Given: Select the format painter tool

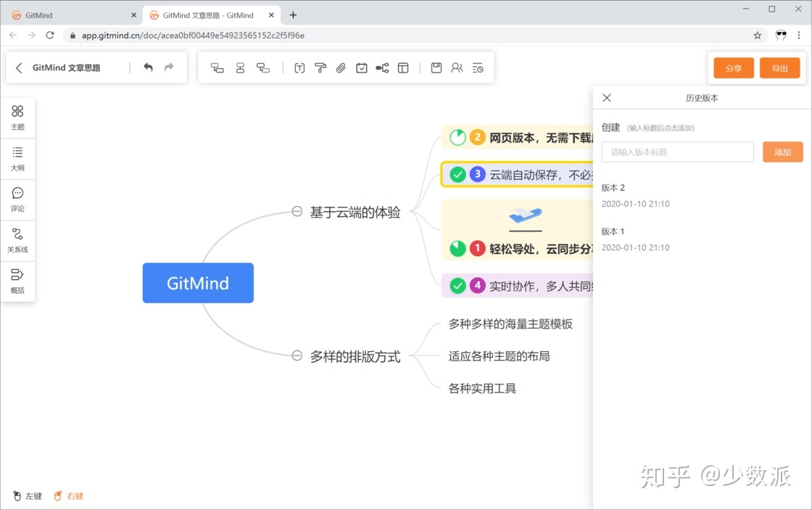Looking at the screenshot, I should coord(320,67).
